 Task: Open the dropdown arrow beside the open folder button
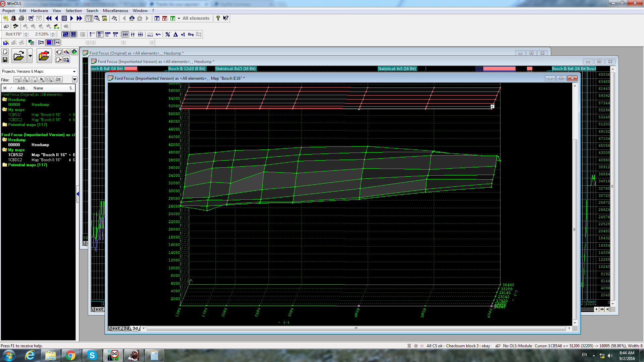[x=30, y=56]
